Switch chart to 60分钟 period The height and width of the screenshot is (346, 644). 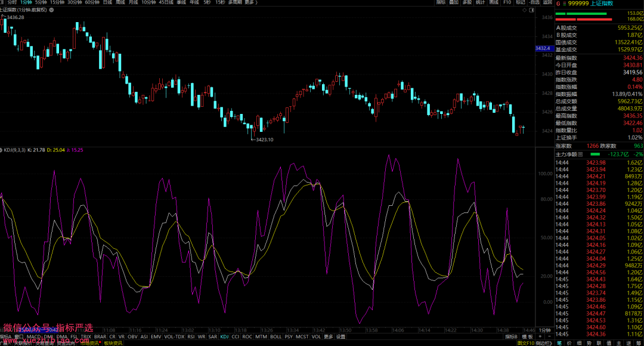[x=92, y=2]
